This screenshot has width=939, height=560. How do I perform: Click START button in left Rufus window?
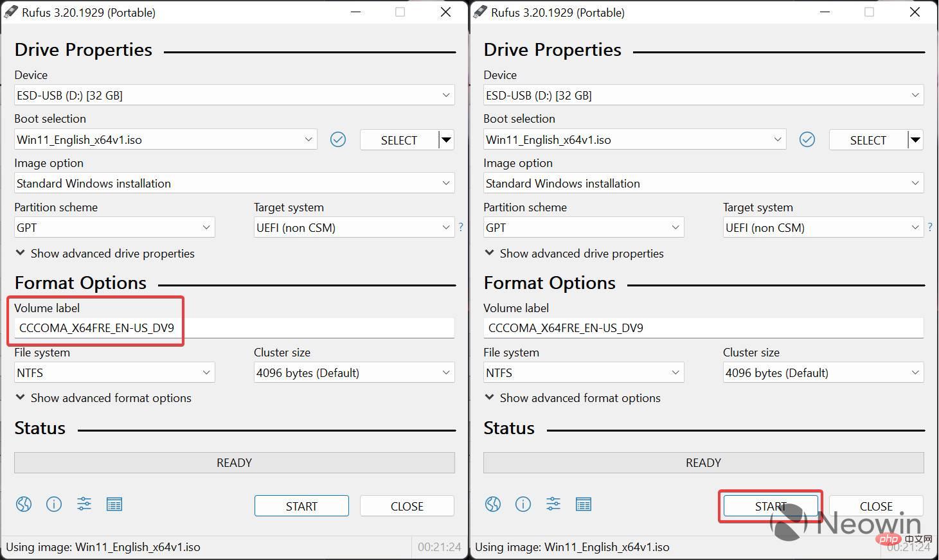(301, 506)
